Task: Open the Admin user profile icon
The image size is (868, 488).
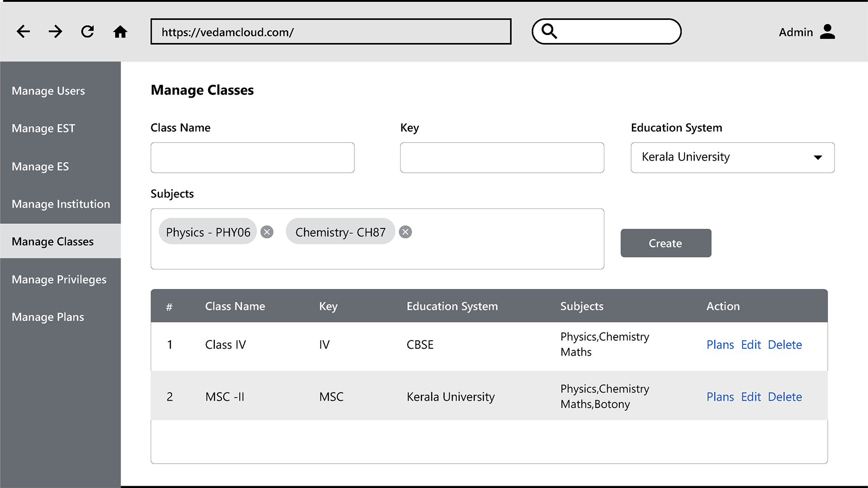Action: [827, 32]
